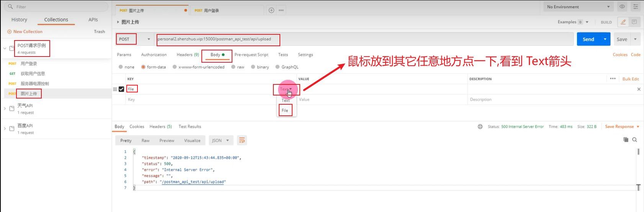This screenshot has height=212, width=644.
Task: Open the POST method dropdown
Action: pyautogui.click(x=134, y=39)
